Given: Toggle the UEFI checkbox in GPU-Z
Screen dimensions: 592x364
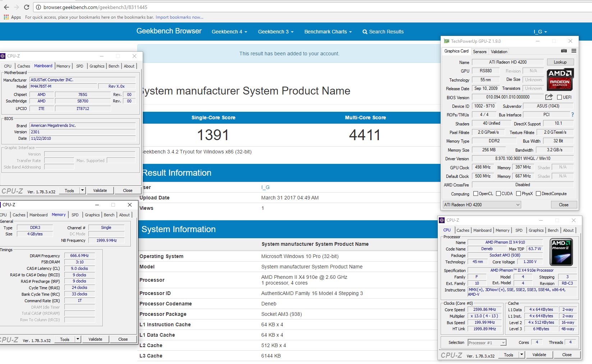Looking at the screenshot, I should click(559, 97).
